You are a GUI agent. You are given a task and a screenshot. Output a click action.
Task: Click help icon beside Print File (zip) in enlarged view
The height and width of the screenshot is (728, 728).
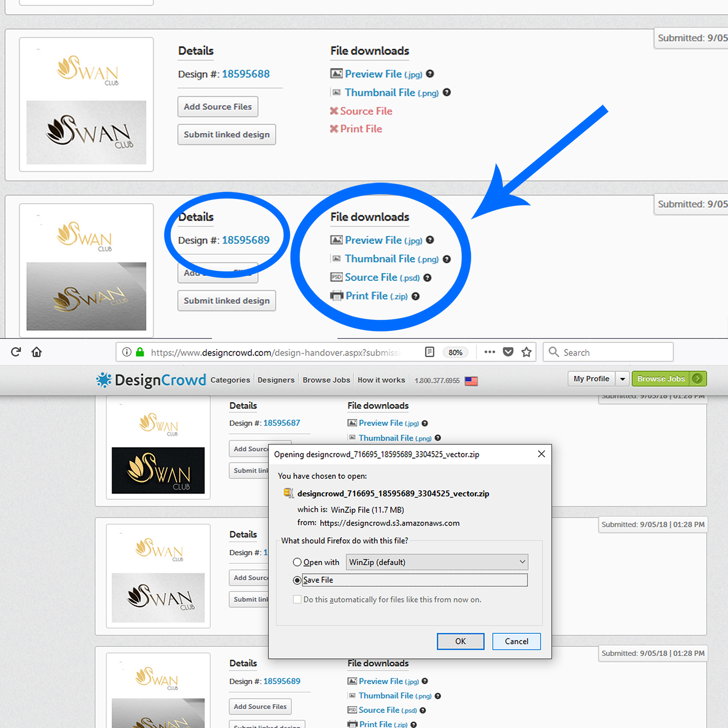[415, 296]
